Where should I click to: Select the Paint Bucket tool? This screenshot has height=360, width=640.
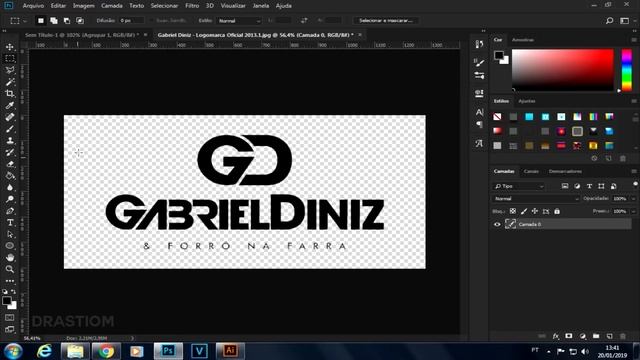(10, 176)
